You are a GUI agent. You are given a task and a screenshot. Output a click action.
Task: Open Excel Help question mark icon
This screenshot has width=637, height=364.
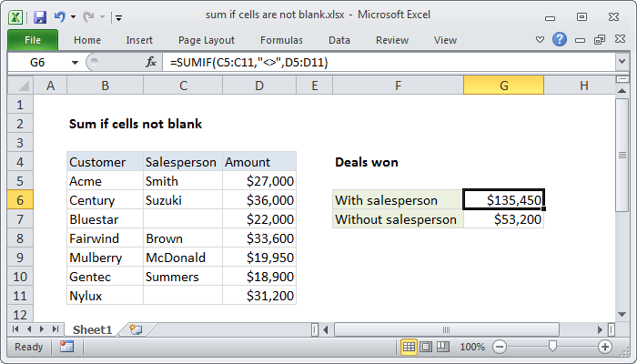pos(560,40)
